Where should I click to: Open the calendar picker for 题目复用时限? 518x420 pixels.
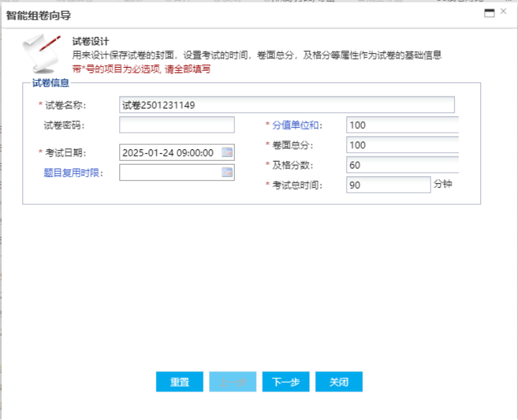click(227, 172)
